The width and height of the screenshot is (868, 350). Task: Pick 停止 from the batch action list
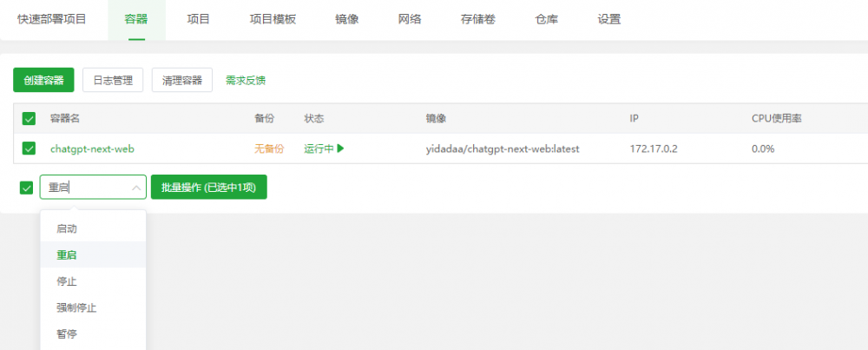tap(67, 281)
